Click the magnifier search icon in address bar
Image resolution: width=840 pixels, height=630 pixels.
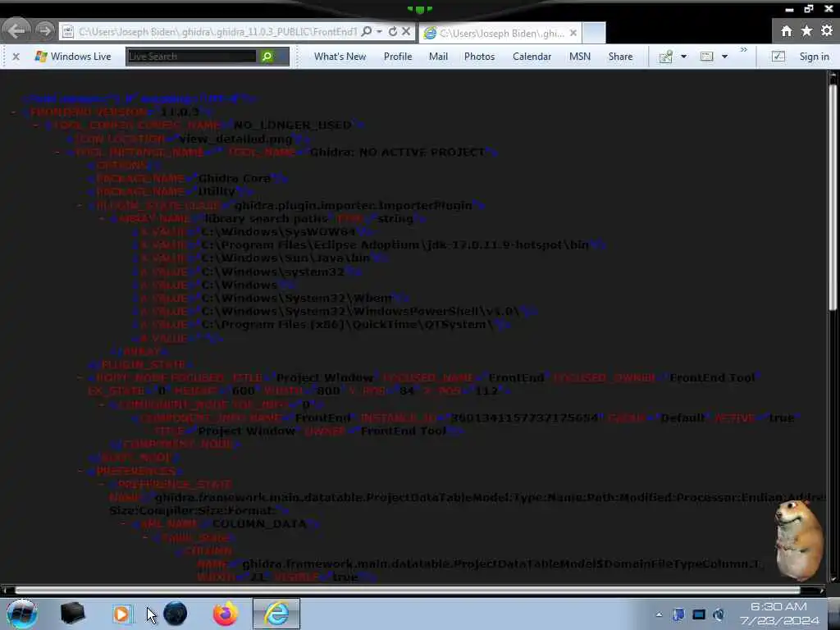367,32
